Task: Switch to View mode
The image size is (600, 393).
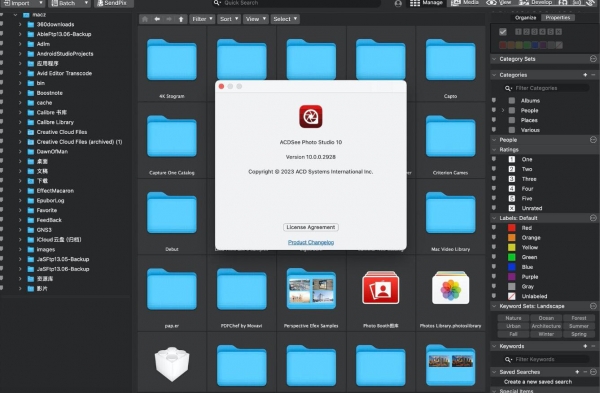Action: 499,3
